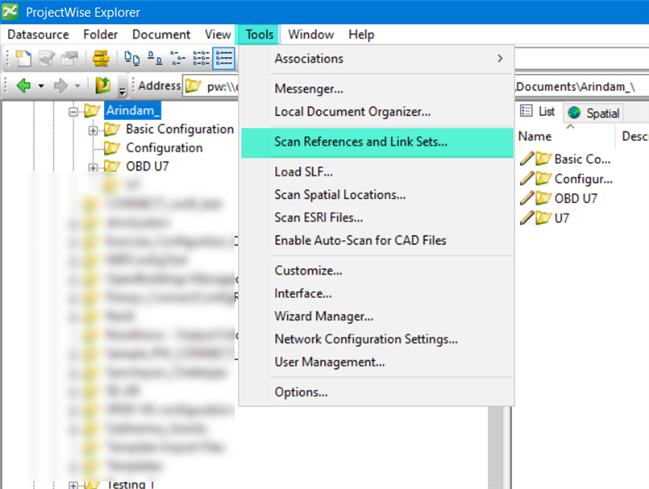Expand the OBD U7 tree node

point(93,168)
